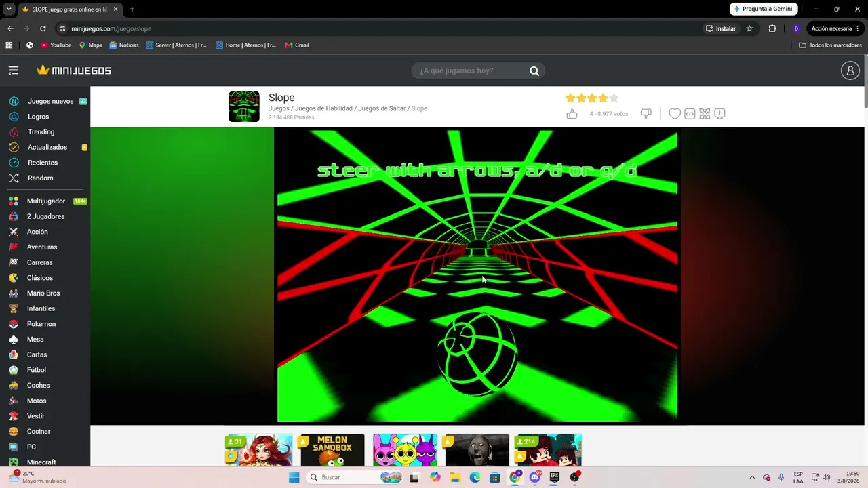Click the Pregunta a Gemini button
The image size is (868, 488).
(x=764, y=9)
